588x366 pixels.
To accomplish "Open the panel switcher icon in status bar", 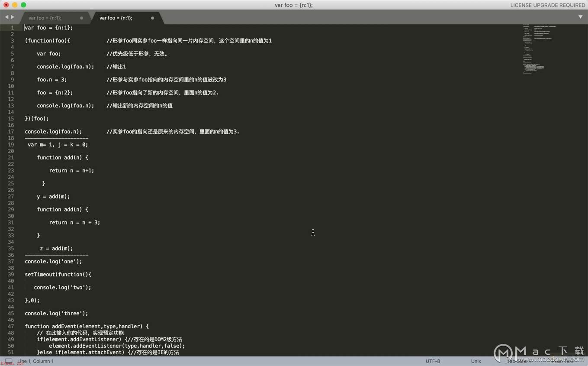I will click(x=9, y=361).
